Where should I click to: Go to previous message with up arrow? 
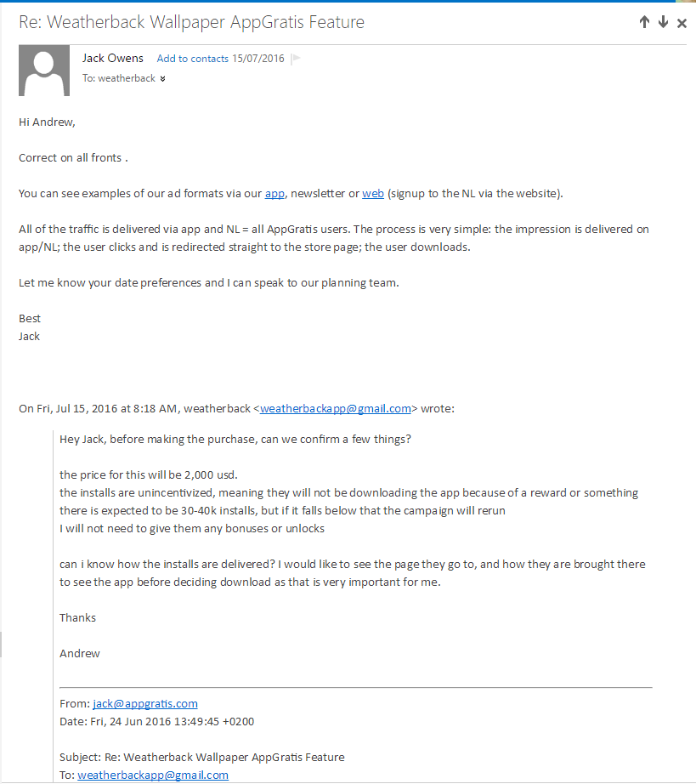(644, 22)
